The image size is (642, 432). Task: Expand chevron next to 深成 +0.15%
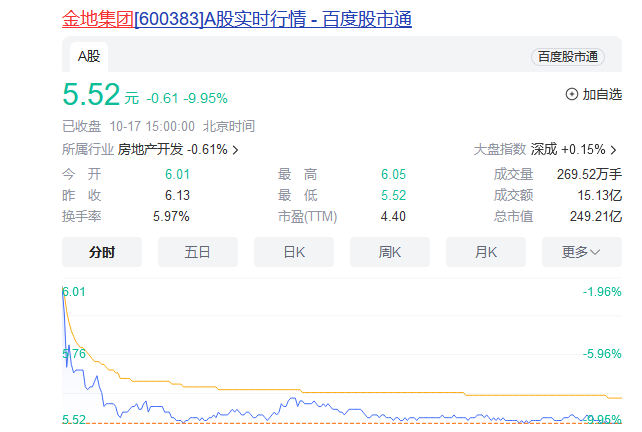(x=613, y=150)
